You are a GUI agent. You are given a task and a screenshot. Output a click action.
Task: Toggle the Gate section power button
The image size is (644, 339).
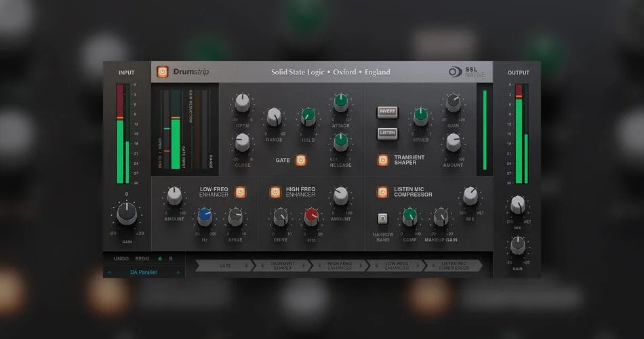pos(301,160)
